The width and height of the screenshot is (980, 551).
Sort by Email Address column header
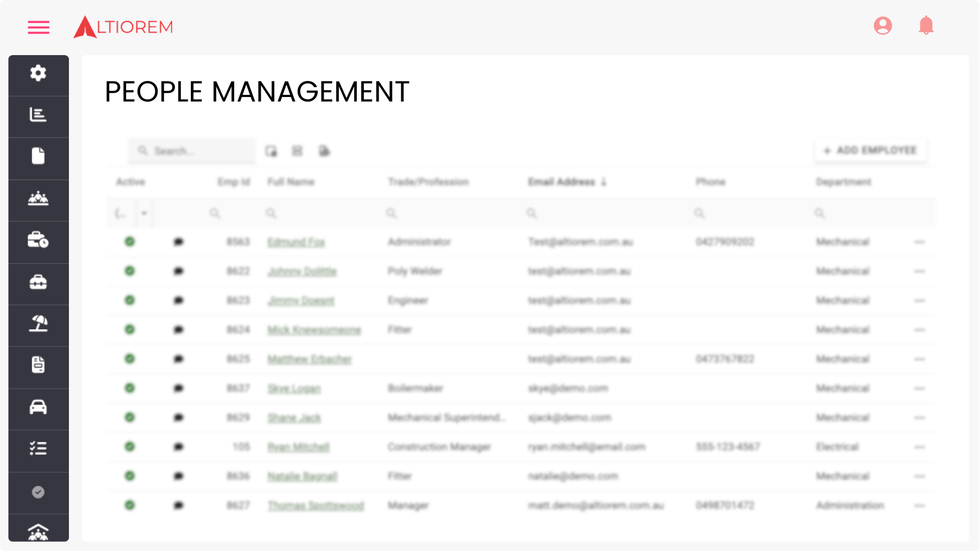tap(561, 182)
